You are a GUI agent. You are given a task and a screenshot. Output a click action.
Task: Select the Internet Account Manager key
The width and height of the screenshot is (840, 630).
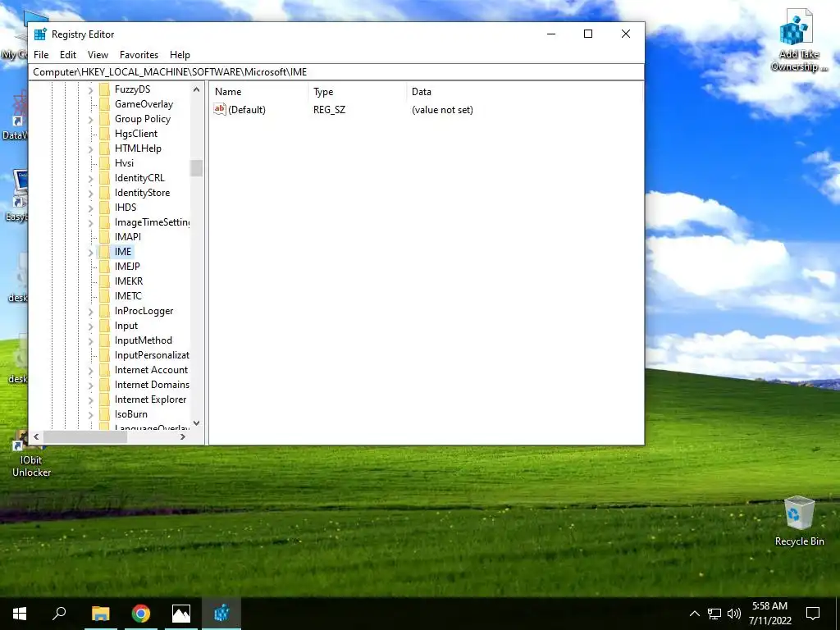point(151,370)
